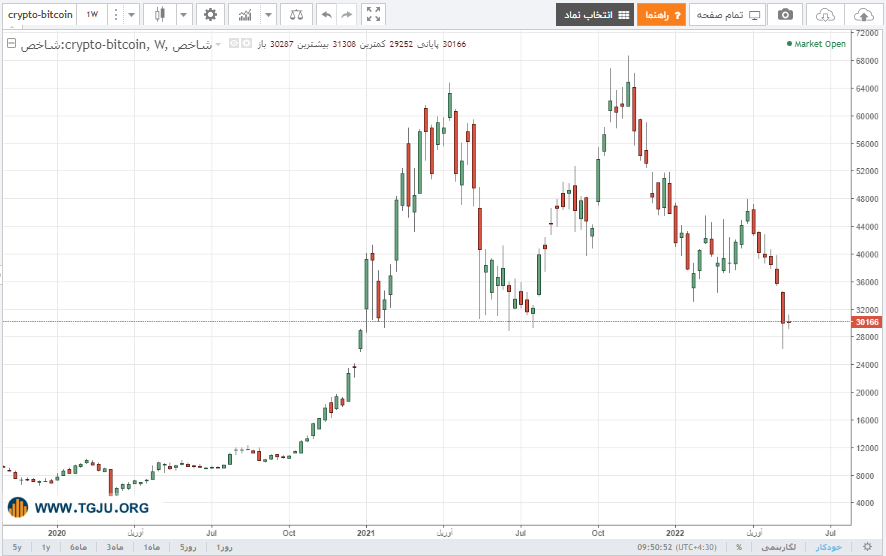
Task: Click the 72000 price axis label
Action: click(867, 33)
